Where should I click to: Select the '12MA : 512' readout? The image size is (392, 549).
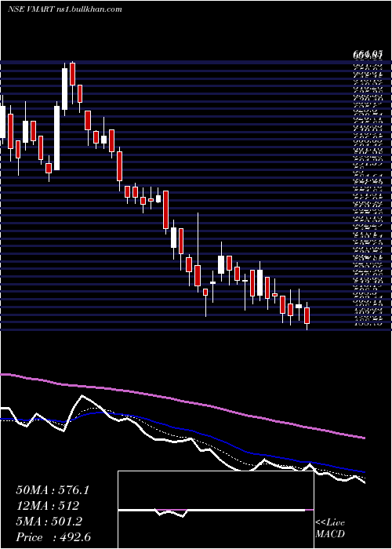coord(47,506)
